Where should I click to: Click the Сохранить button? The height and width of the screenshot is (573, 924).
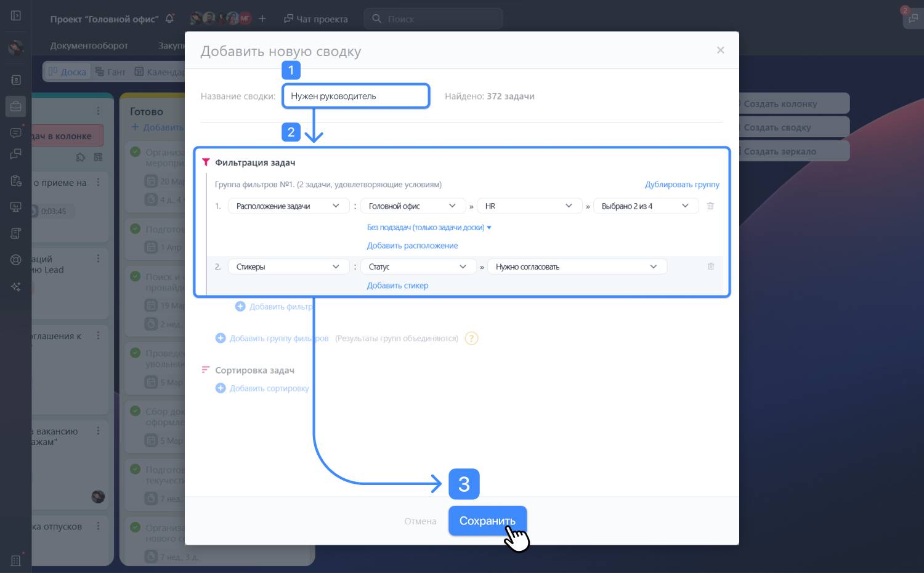coord(487,521)
